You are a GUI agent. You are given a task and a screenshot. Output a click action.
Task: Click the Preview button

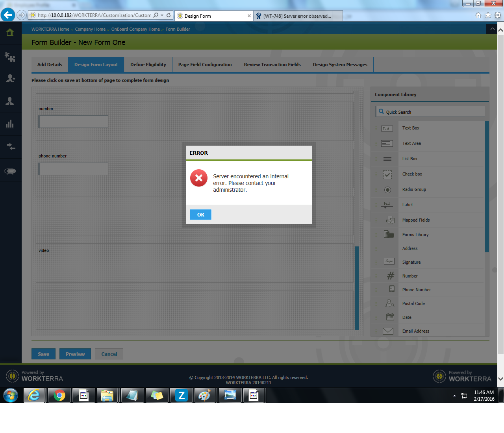click(x=75, y=354)
